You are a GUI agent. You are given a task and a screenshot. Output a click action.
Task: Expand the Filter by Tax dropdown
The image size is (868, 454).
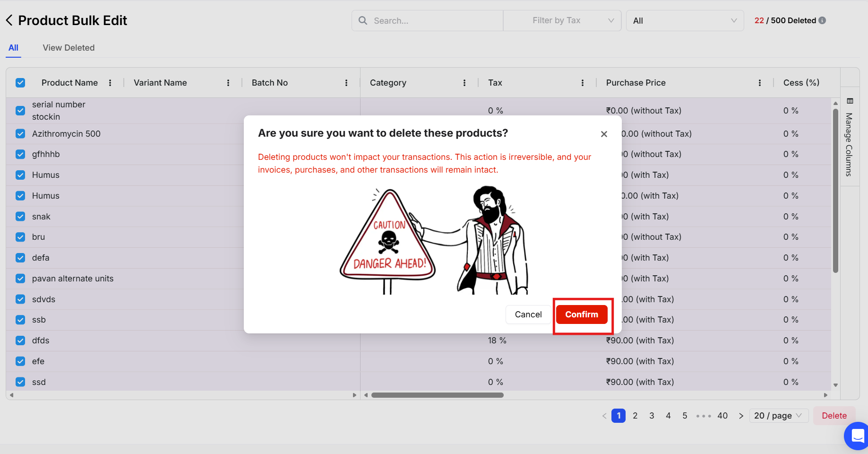[x=562, y=20]
